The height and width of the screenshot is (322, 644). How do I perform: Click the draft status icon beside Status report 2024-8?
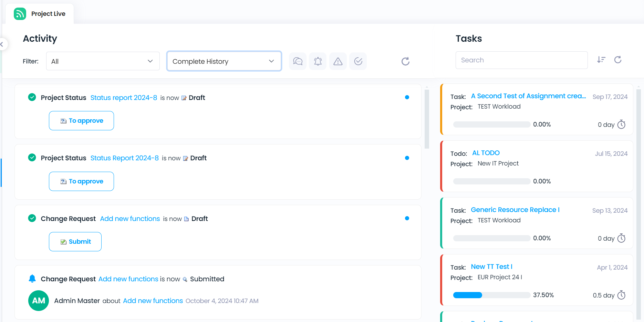(x=184, y=98)
